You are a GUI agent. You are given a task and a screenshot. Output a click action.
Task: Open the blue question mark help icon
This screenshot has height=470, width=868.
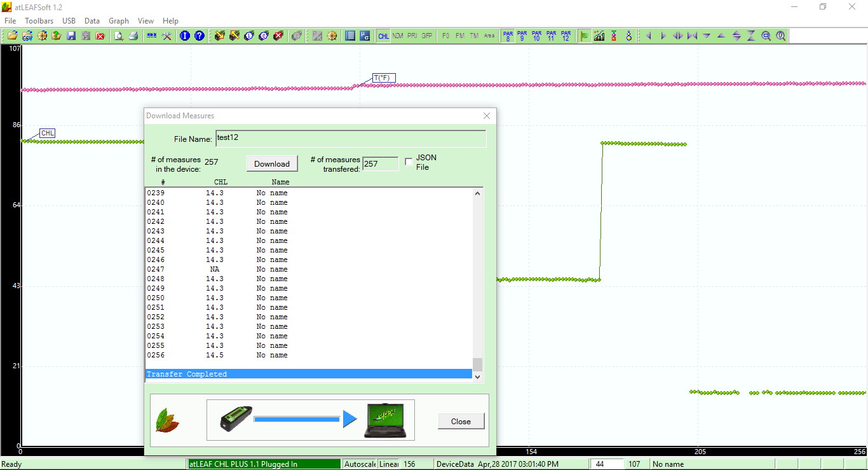[x=200, y=36]
